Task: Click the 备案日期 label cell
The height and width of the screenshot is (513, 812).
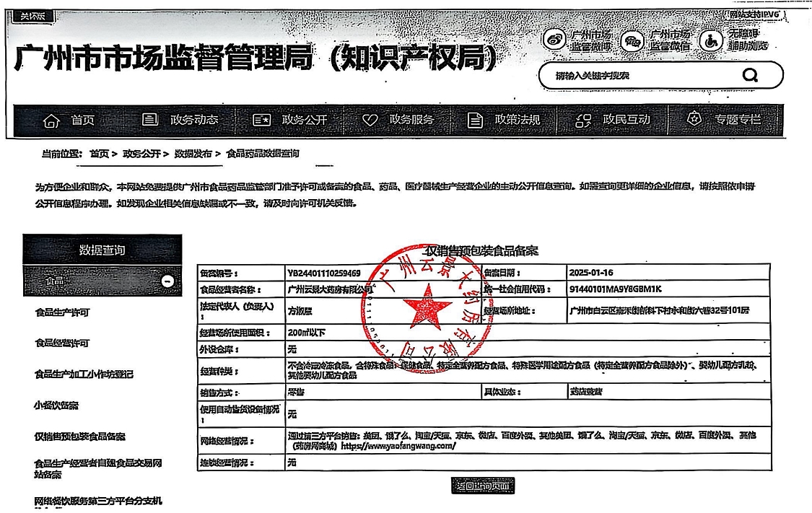Action: click(x=524, y=273)
